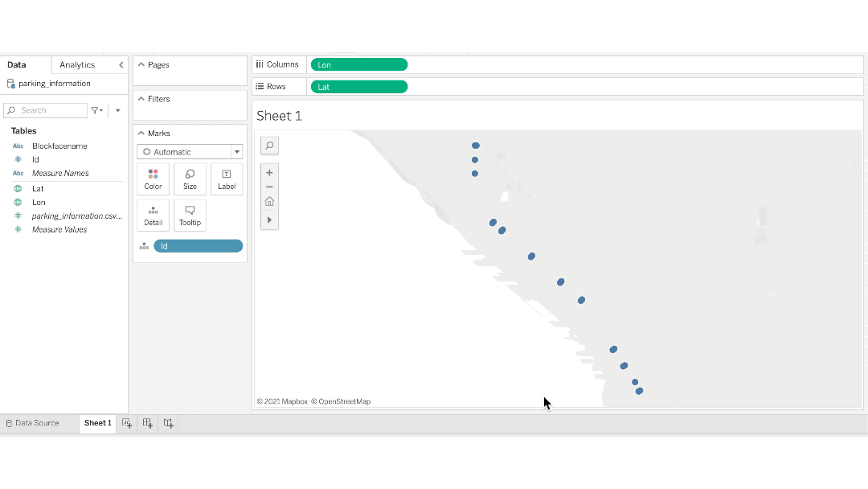Reset the map with the home icon
The image size is (868, 489).
tap(269, 201)
